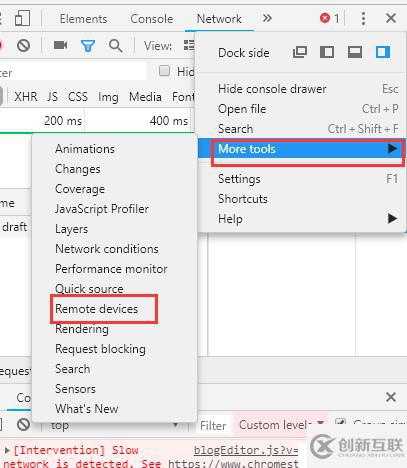Toggle the network filter funnel icon
Image resolution: width=407 pixels, height=468 pixels.
tap(88, 46)
